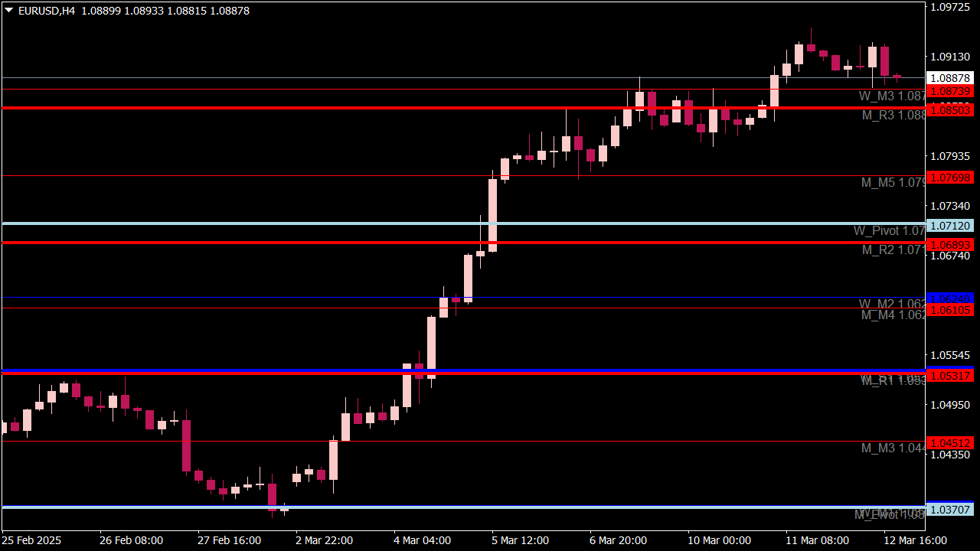Click the EURUSD,H4 chart title text
The width and height of the screenshot is (980, 551).
(x=47, y=11)
